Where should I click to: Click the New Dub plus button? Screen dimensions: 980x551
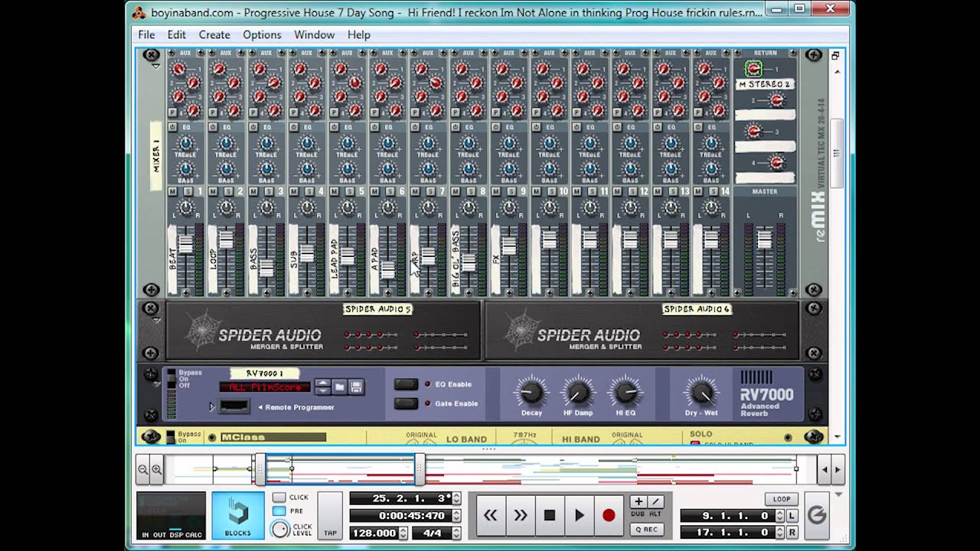(x=639, y=502)
